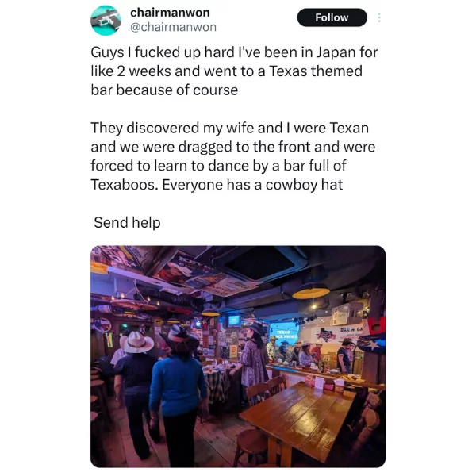Viewport: 476px width, 476px height.
Task: Click the paragraph mentioning Texaboos
Action: pos(232,156)
